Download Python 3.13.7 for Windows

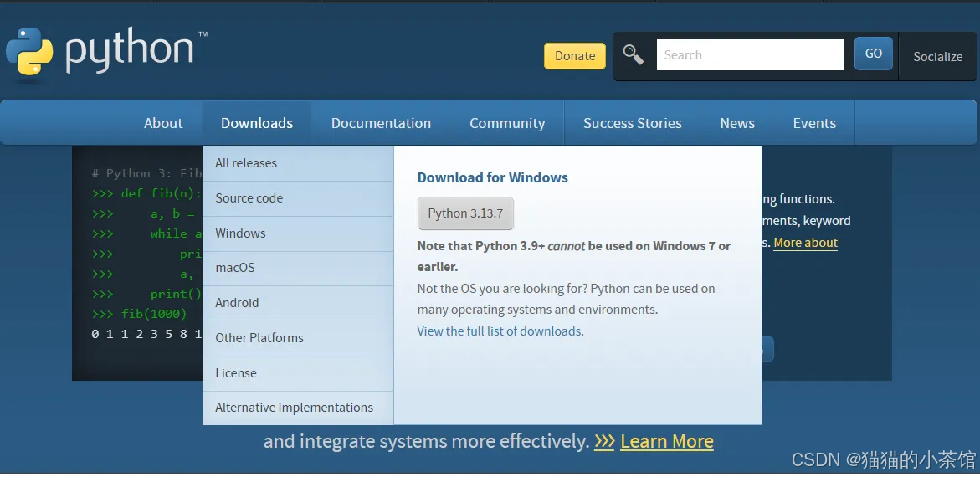click(465, 213)
